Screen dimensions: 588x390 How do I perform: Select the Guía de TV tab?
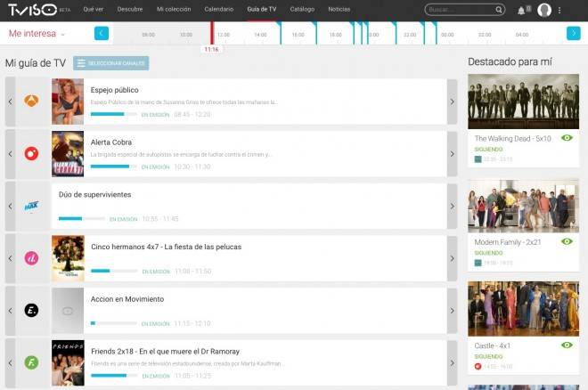click(x=262, y=10)
